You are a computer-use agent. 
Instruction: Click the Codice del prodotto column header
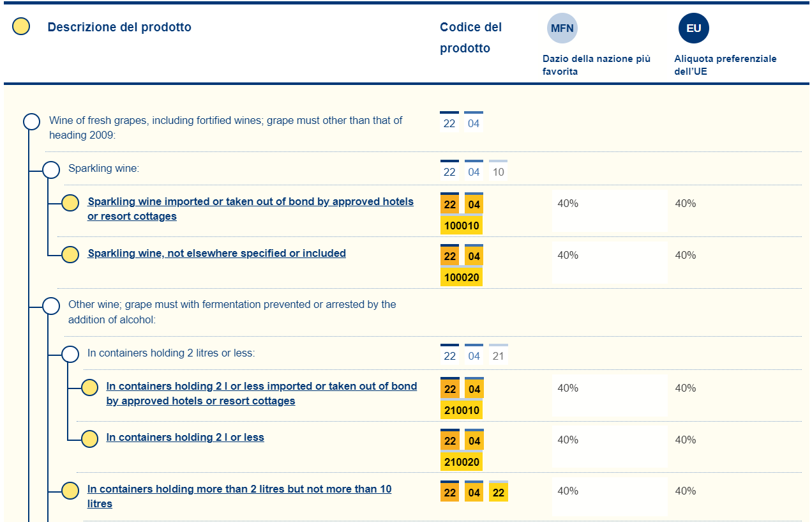pyautogui.click(x=470, y=38)
